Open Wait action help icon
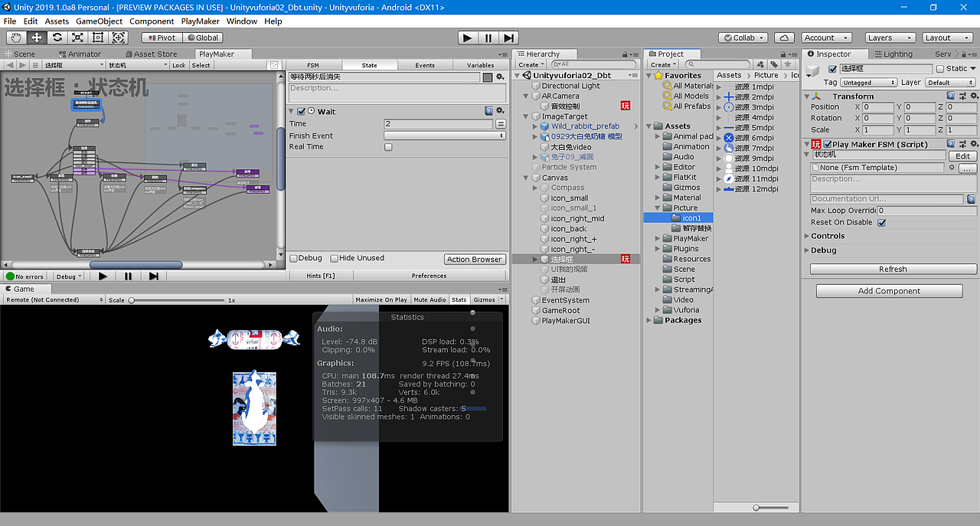 pyautogui.click(x=488, y=111)
